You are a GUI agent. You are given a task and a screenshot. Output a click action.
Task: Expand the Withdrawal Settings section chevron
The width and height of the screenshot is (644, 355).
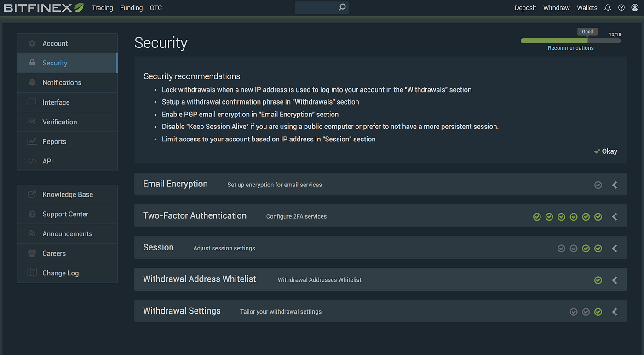(615, 312)
